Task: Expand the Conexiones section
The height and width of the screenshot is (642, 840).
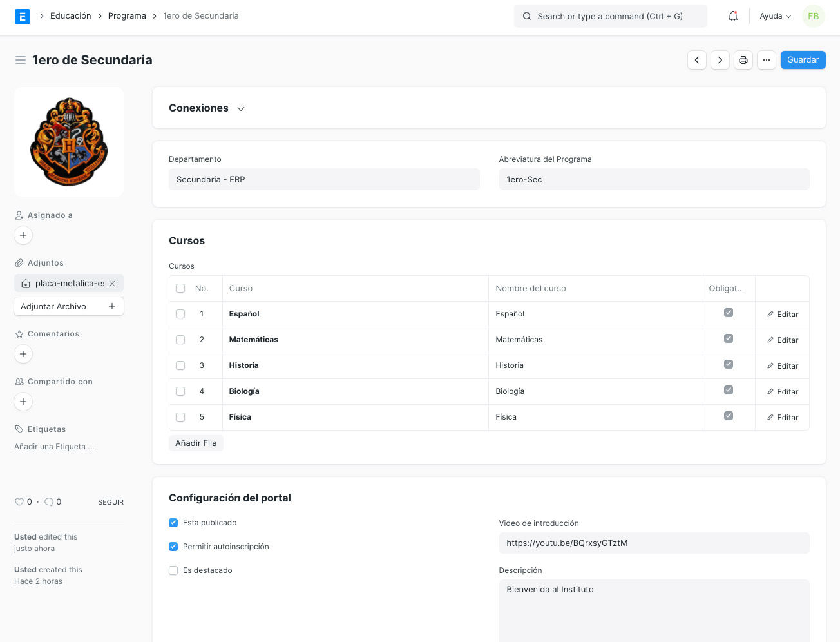Action: (x=207, y=108)
